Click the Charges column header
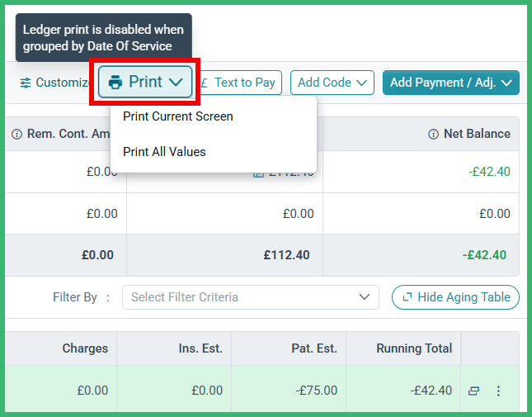The image size is (532, 417). tap(61, 348)
